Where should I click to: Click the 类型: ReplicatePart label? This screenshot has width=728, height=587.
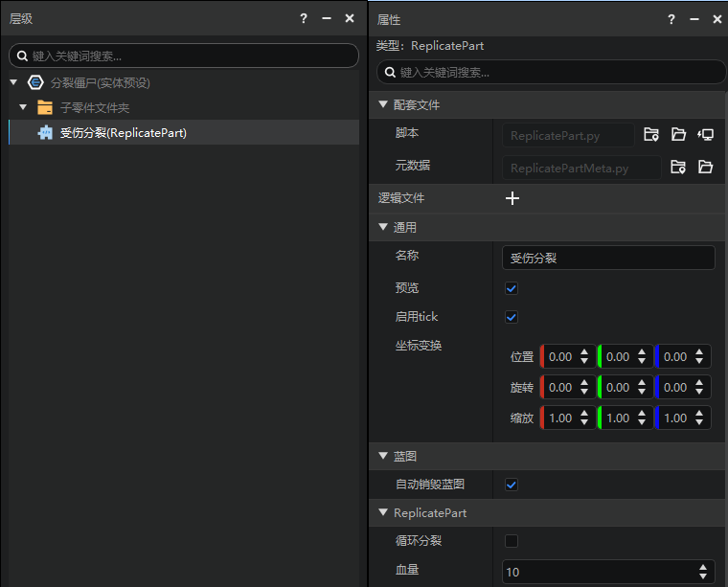[430, 46]
